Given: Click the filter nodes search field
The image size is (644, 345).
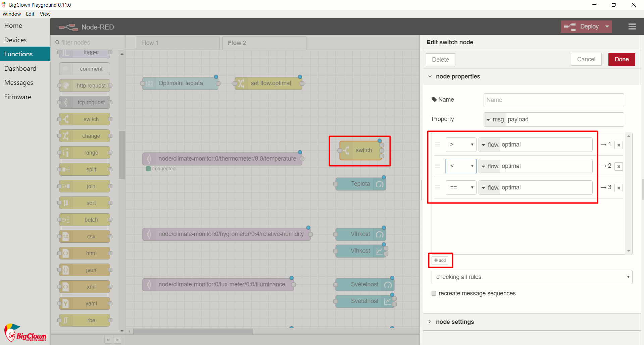Looking at the screenshot, I should [x=89, y=43].
